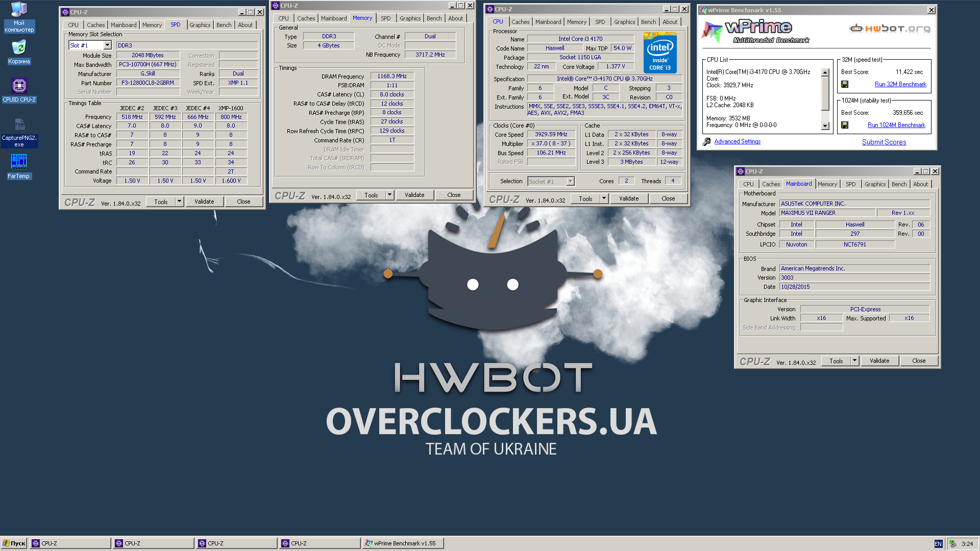Screen dimensions: 980x551
Task: Open the Recycle Bin desktop icon
Action: [19, 52]
